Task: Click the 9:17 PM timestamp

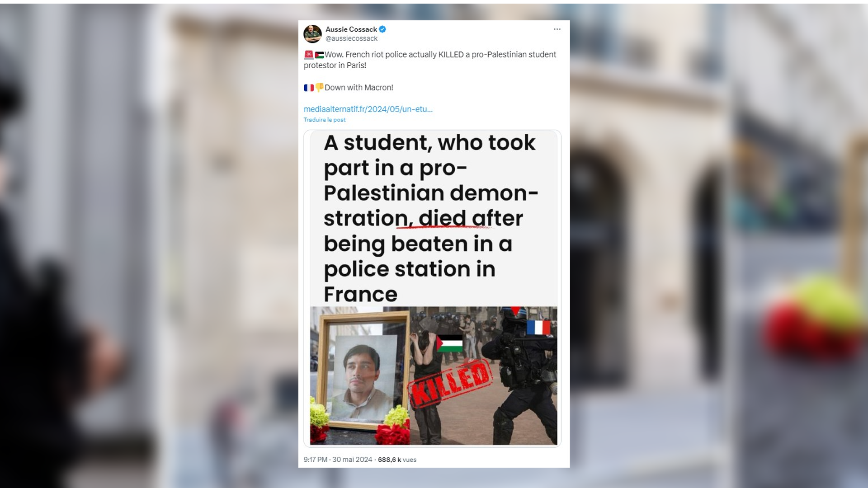Action: pyautogui.click(x=316, y=460)
